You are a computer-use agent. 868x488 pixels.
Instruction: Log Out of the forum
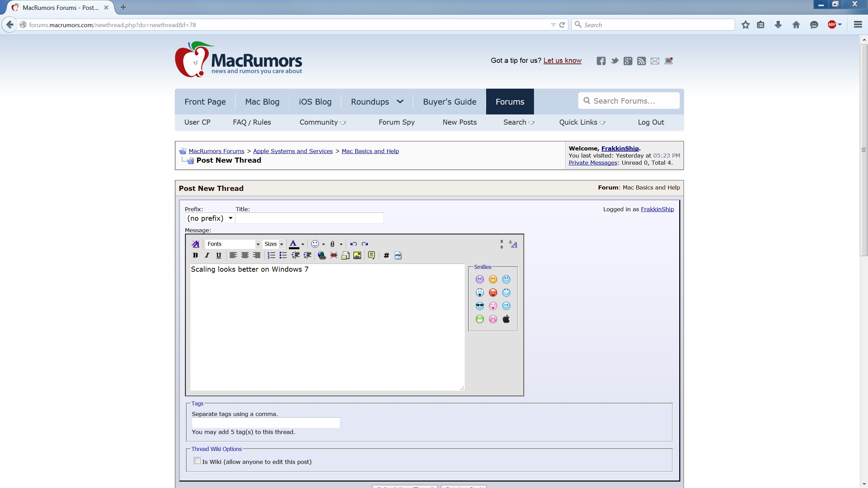point(651,122)
